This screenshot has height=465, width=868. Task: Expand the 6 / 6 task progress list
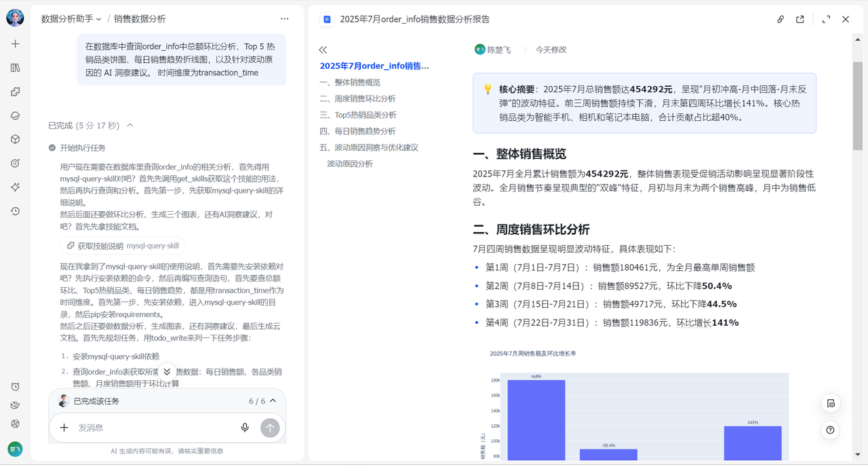(273, 401)
